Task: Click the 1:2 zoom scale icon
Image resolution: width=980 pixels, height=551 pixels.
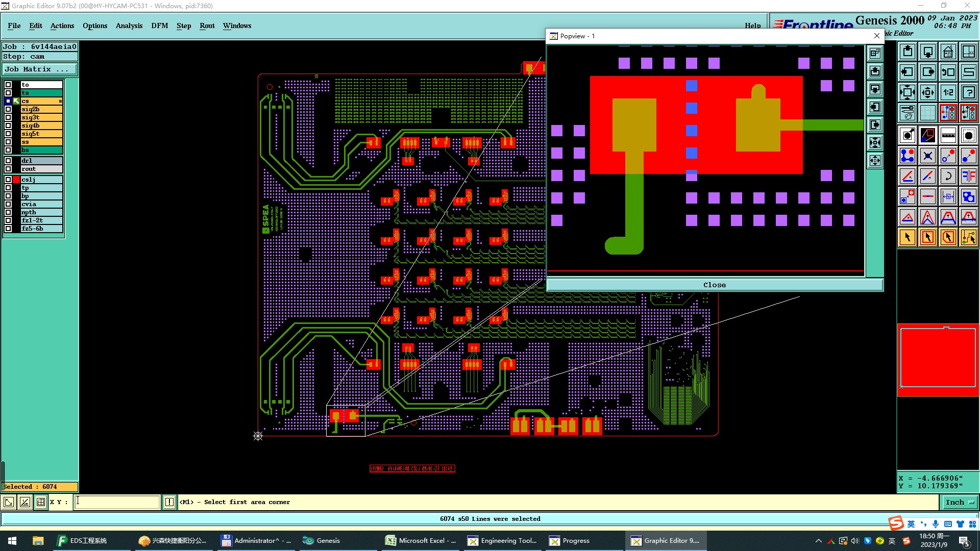Action: click(x=948, y=92)
